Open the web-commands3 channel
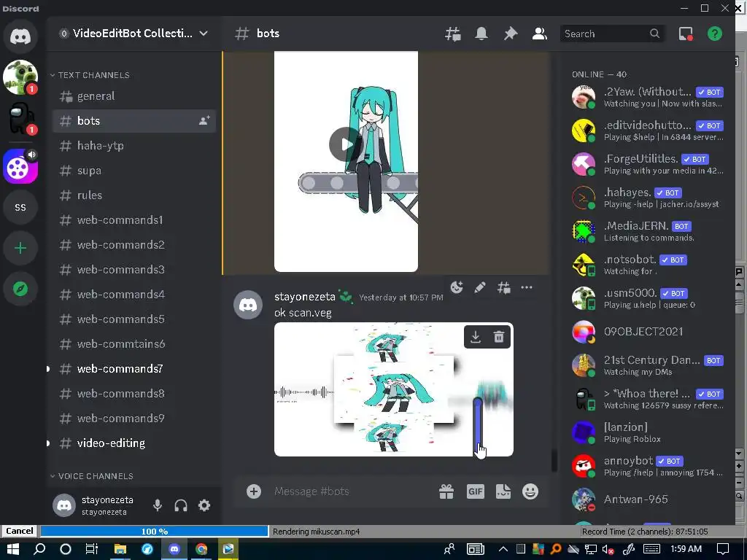This screenshot has width=747, height=560. pos(134,270)
